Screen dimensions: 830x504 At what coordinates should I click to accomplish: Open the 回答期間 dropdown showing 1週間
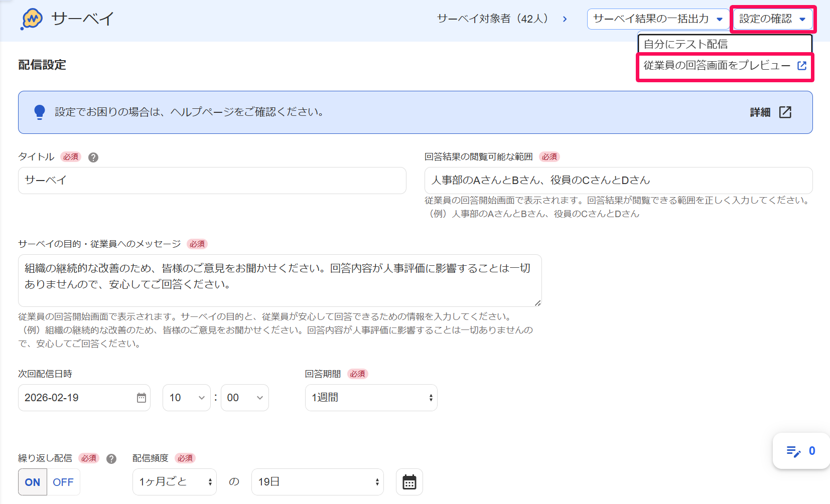(371, 398)
